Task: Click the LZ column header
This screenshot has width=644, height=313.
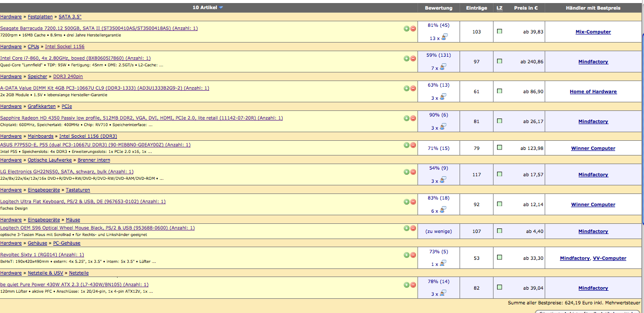Action: (500, 8)
